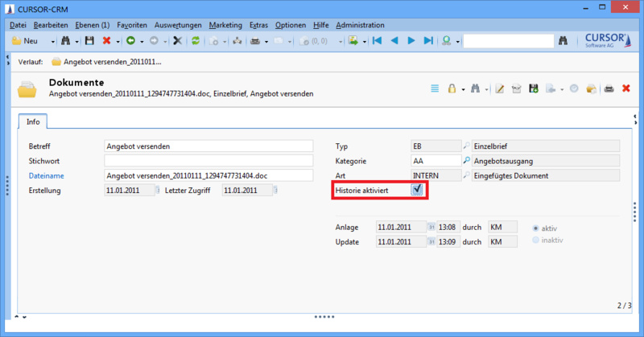Uncheck the Historie aktiviert checkbox
The height and width of the screenshot is (337, 644).
click(417, 190)
